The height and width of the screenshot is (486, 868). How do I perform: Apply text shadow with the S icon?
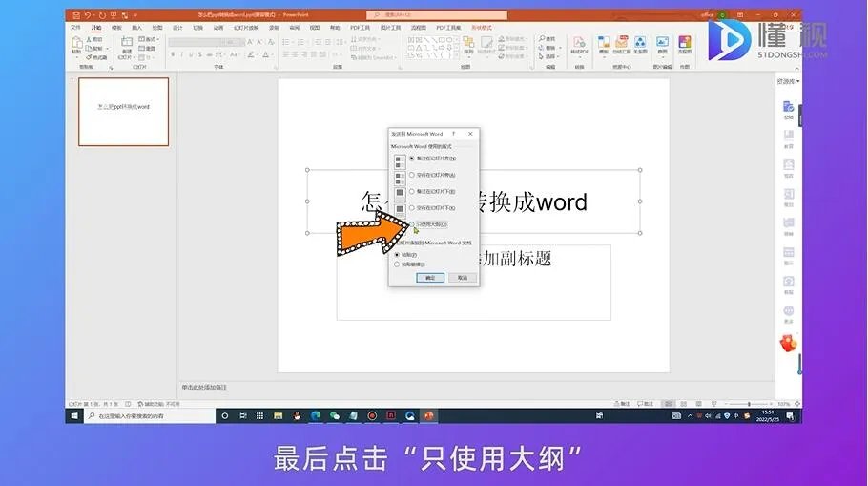(x=200, y=54)
